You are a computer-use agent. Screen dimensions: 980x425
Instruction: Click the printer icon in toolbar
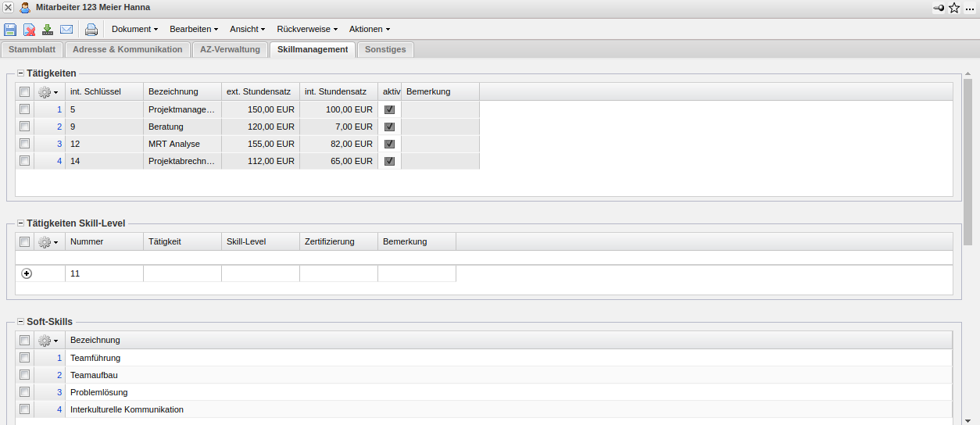click(91, 30)
